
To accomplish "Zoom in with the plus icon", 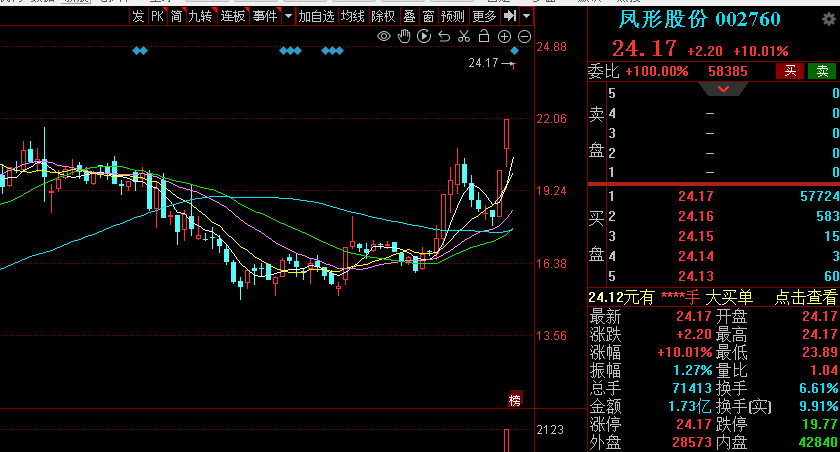I will point(504,36).
